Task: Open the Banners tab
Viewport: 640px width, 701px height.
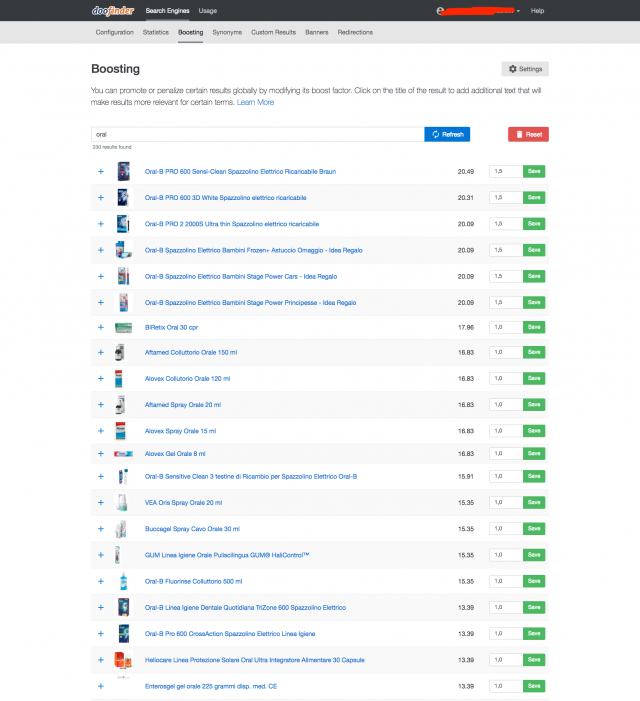Action: coord(316,32)
